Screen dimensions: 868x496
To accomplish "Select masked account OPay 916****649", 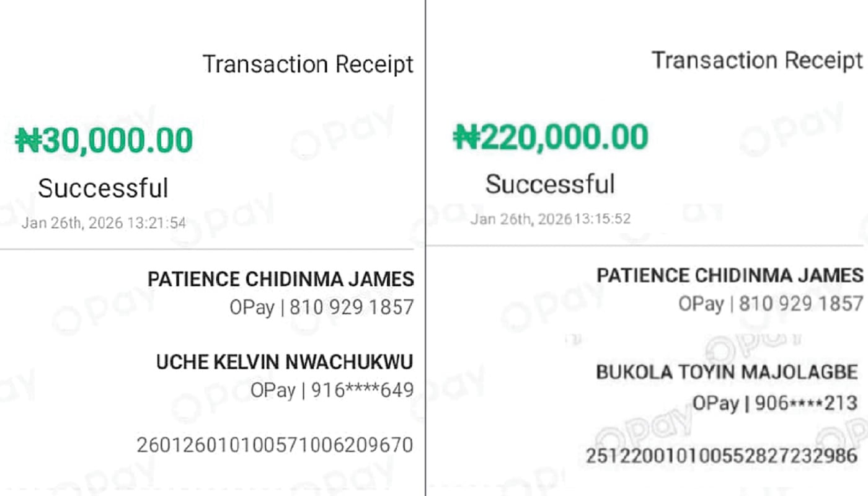I will pos(332,391).
